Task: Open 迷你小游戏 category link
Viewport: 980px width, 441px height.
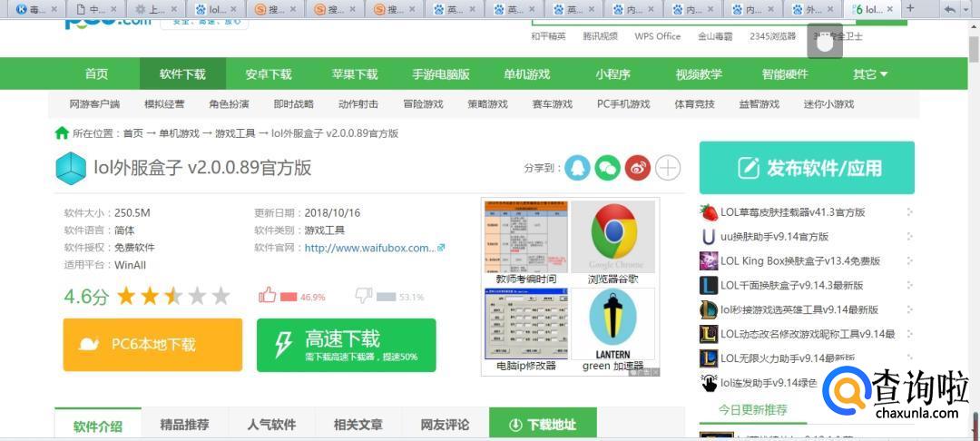Action: point(828,104)
